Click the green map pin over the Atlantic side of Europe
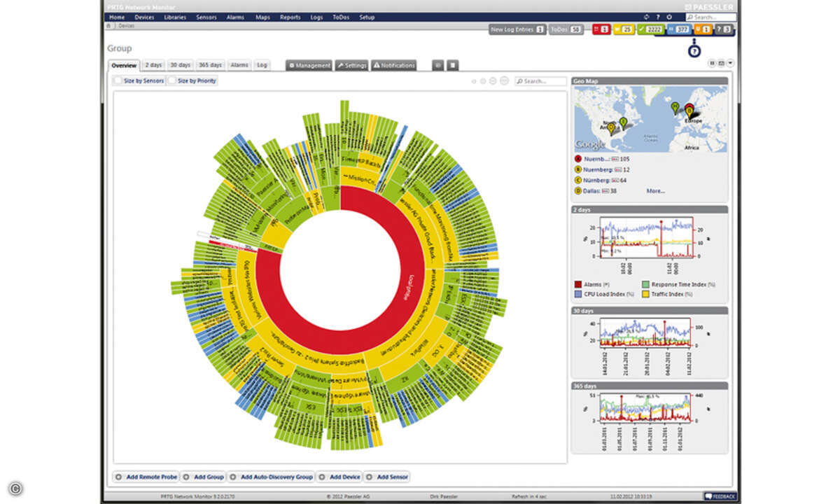This screenshot has height=504, width=840. 675,107
